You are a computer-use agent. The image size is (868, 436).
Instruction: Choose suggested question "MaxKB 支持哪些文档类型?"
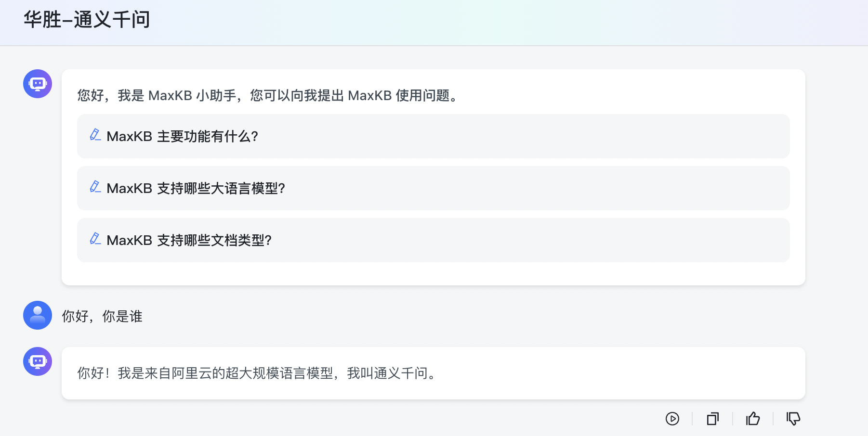tap(189, 241)
